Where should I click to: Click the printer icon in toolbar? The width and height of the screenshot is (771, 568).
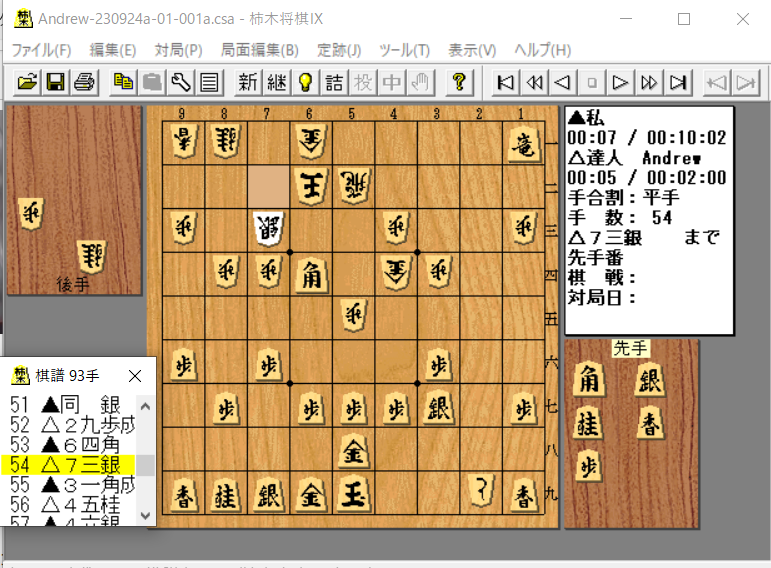point(84,82)
